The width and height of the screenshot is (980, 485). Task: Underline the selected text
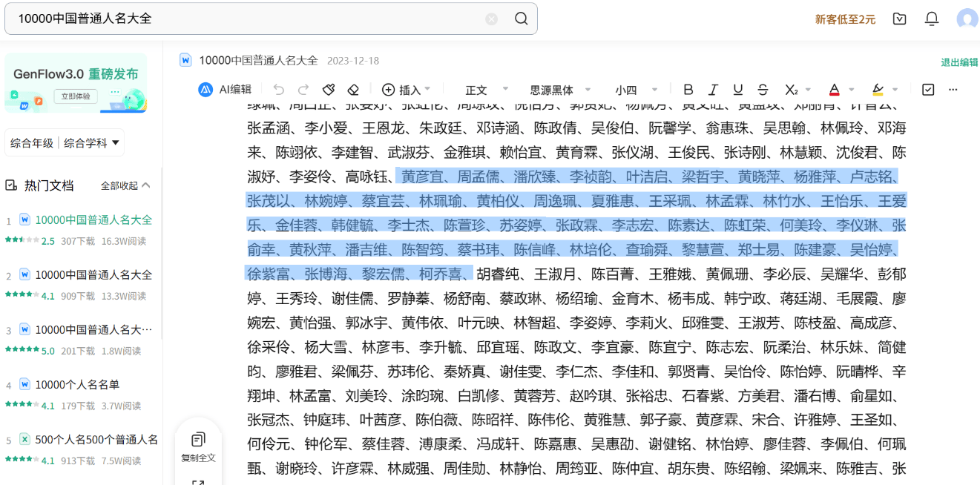(737, 90)
